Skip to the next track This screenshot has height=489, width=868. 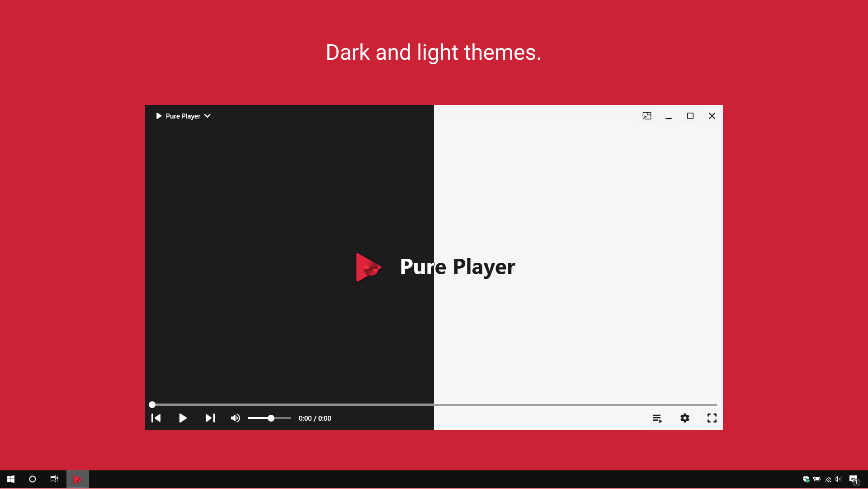click(x=210, y=418)
